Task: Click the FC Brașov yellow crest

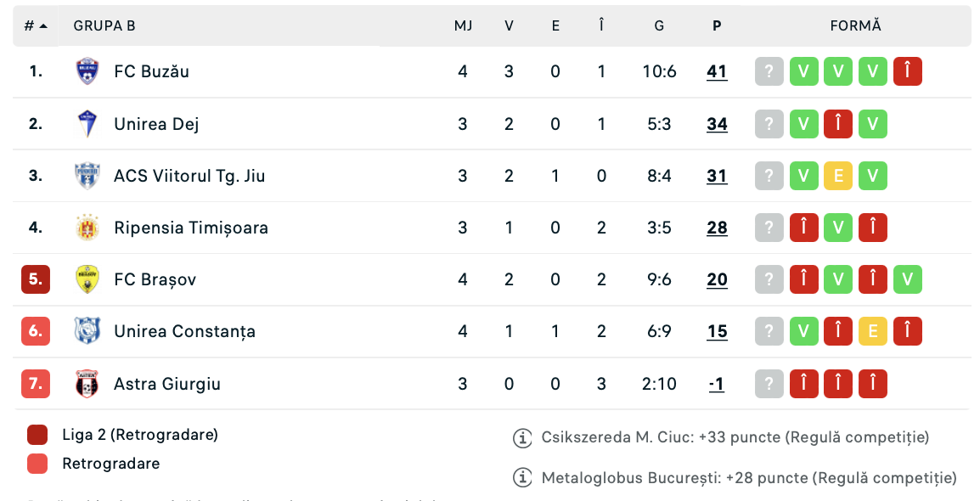Action: coord(87,279)
